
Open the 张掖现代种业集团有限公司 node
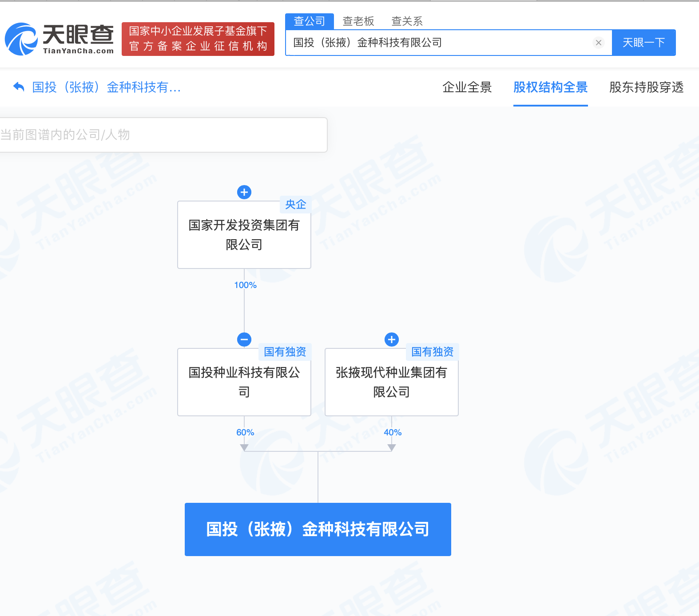point(392,382)
